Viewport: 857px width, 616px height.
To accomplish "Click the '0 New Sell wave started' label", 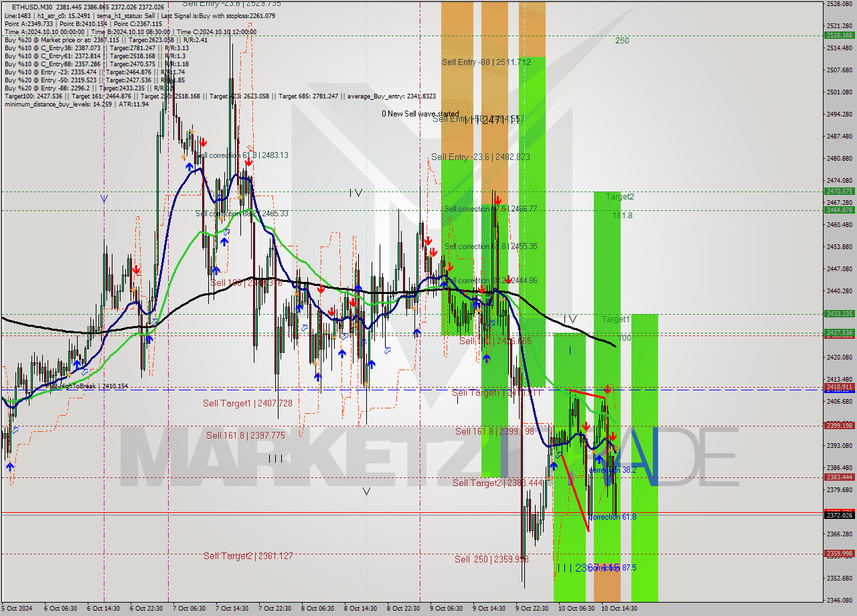I will 420,114.
